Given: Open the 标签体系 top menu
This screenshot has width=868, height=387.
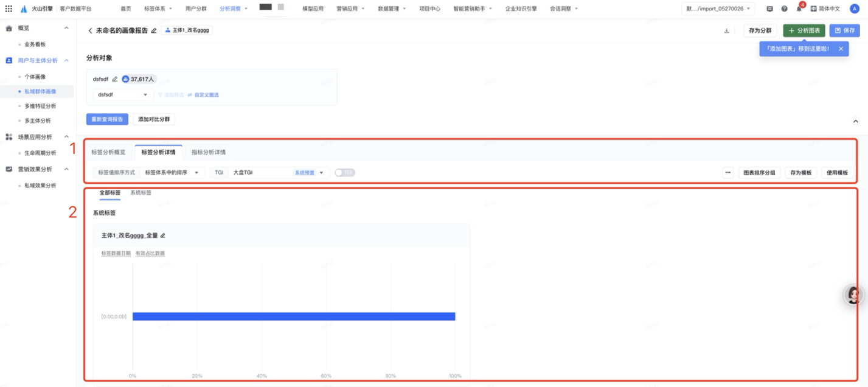Looking at the screenshot, I should click(x=158, y=9).
